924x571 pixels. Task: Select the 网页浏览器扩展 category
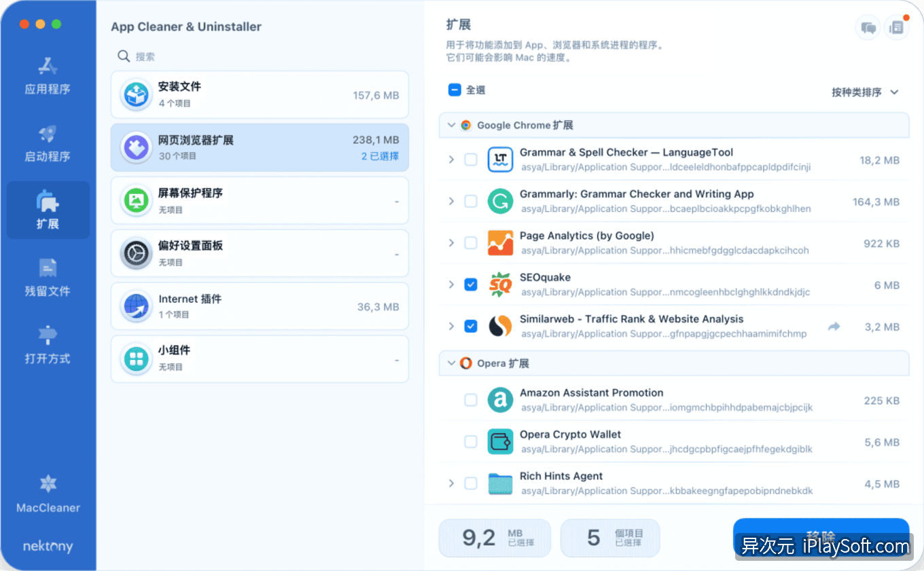coord(260,147)
